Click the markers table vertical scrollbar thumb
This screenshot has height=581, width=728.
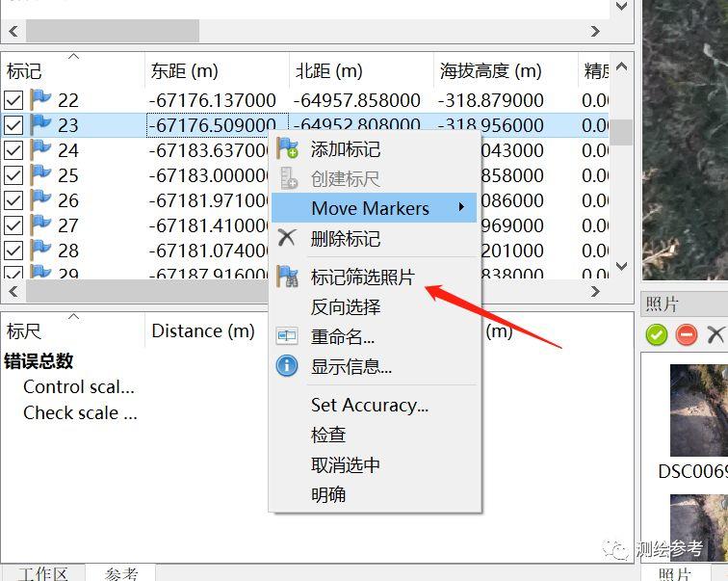click(621, 132)
